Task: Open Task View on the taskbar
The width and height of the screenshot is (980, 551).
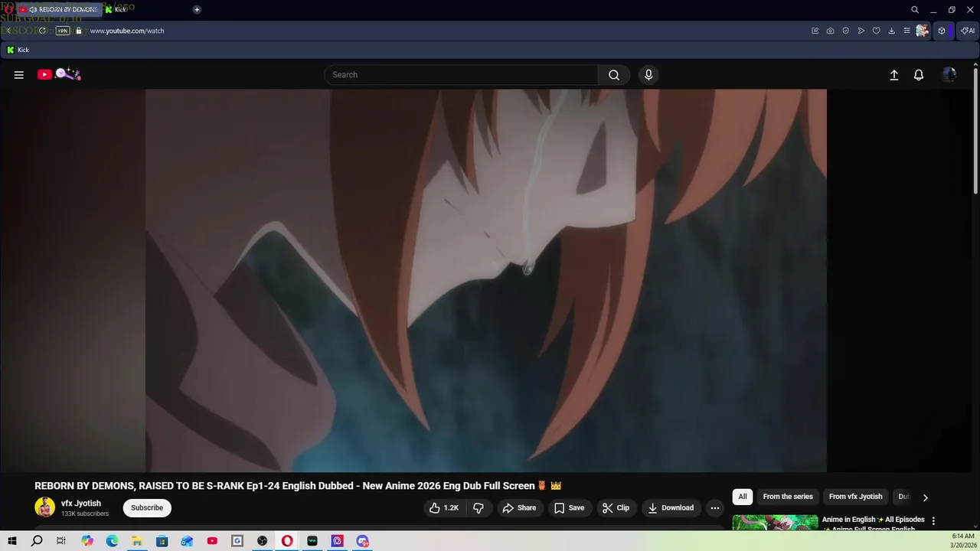Action: coord(61,541)
